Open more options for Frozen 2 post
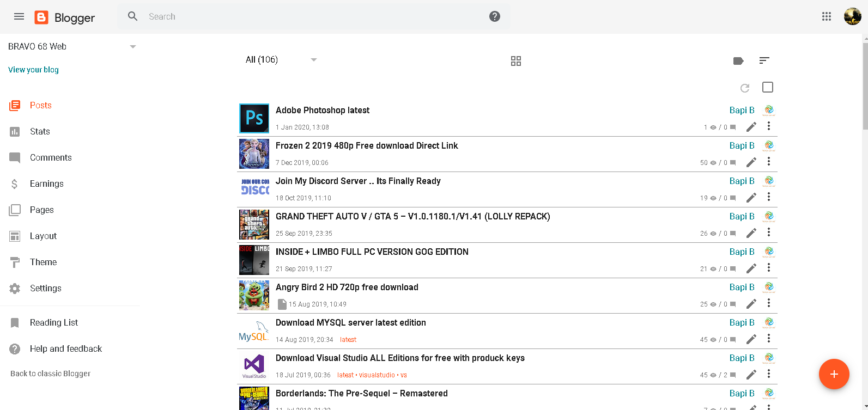868x410 pixels. click(x=769, y=162)
